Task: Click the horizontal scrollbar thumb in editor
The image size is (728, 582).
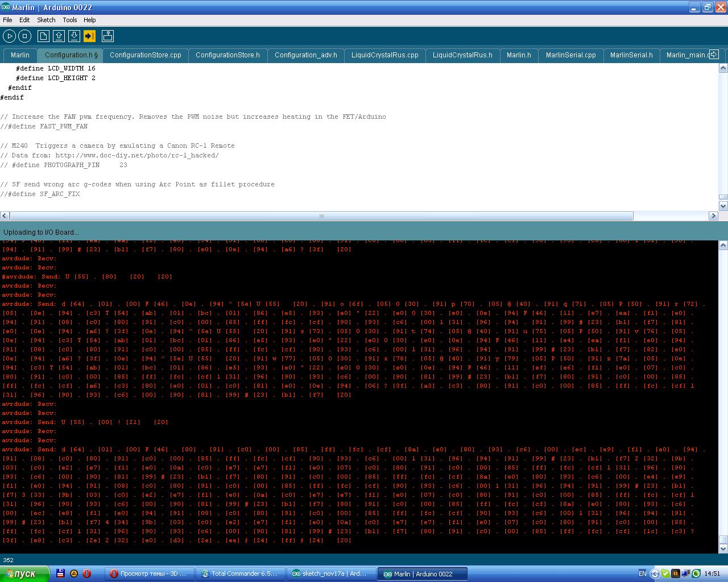Action: [x=321, y=216]
